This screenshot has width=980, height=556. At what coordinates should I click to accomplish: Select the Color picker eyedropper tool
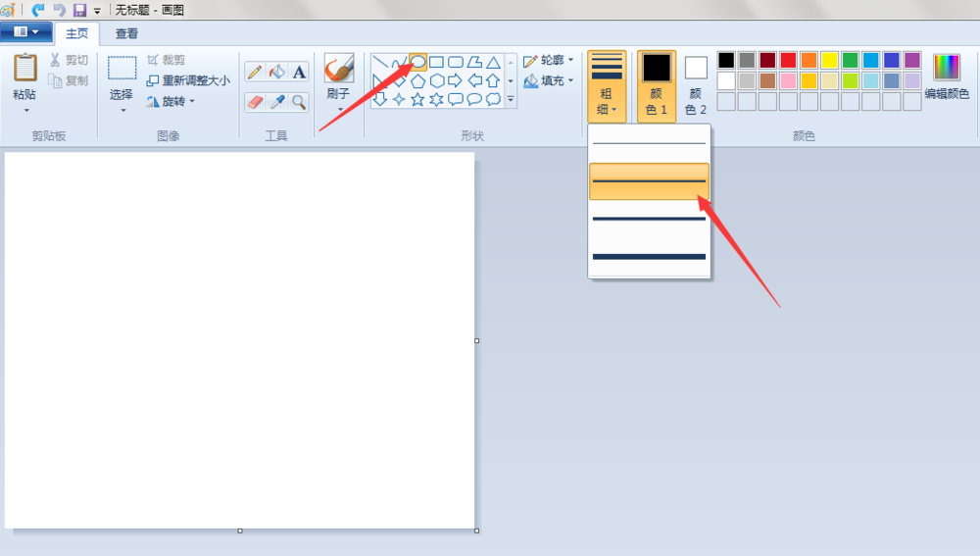pyautogui.click(x=277, y=102)
